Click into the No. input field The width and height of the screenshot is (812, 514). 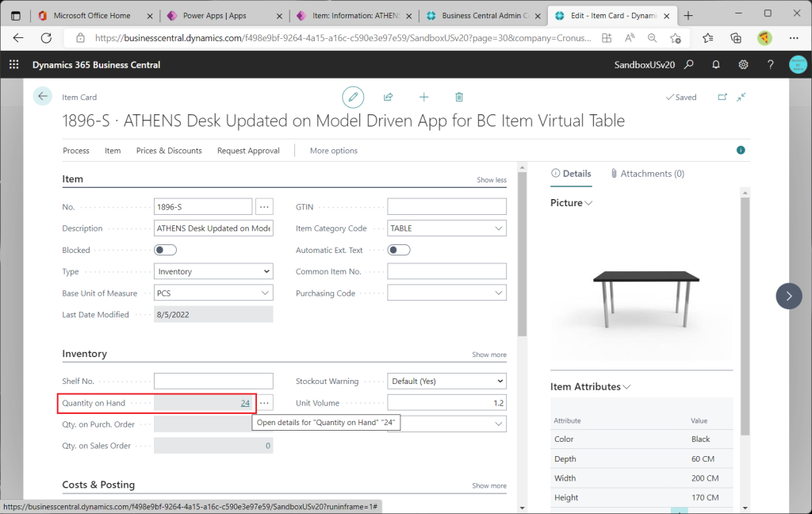[203, 207]
